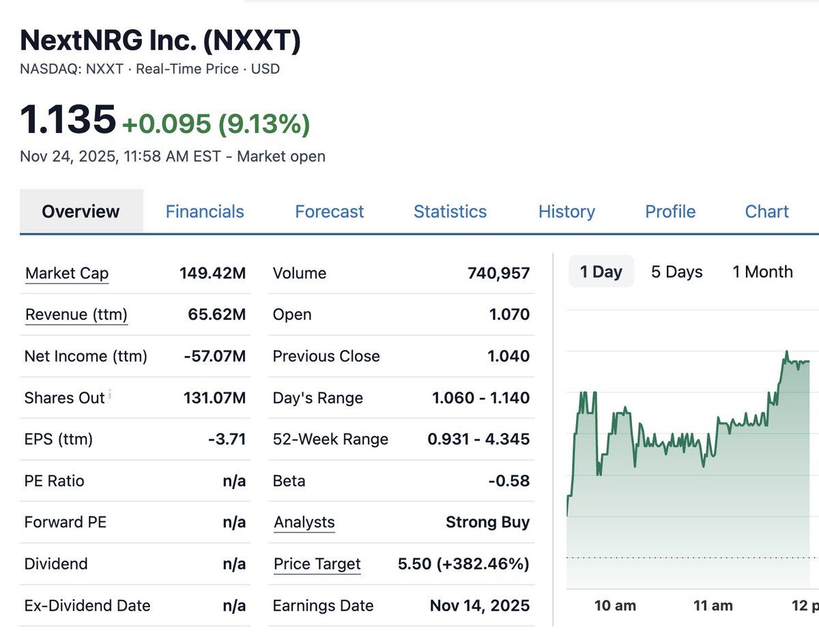Viewport: 819px width, 644px height.
Task: Click the Day's Range value 1.060 - 1.140
Action: pyautogui.click(x=480, y=398)
